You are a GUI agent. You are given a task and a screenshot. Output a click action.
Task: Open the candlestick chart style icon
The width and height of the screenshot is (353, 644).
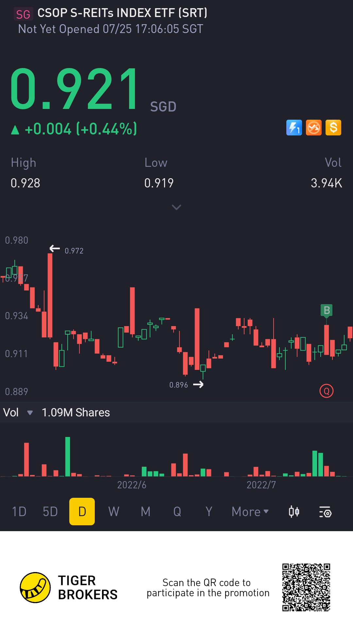click(294, 512)
